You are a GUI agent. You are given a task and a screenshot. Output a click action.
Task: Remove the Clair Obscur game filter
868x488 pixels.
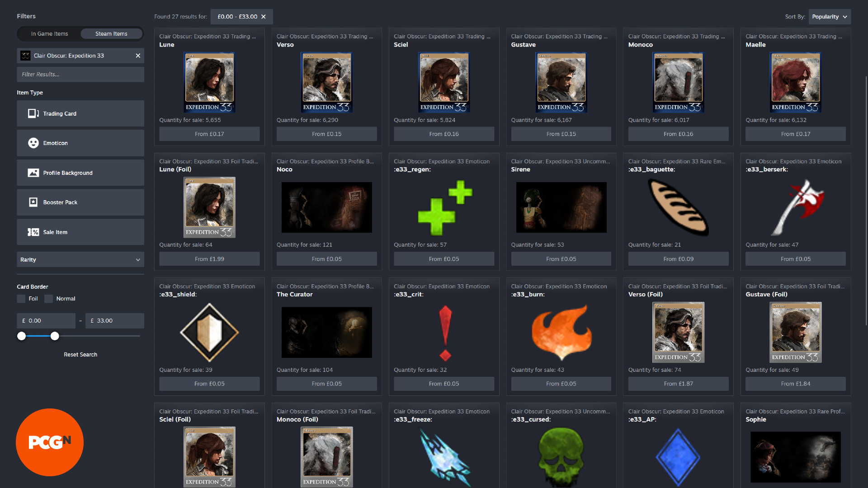pos(138,56)
